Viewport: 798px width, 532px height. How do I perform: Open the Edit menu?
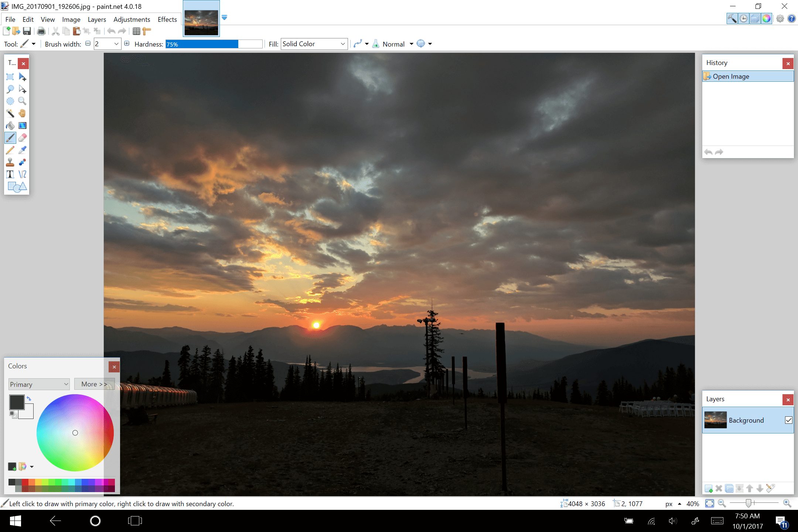28,19
